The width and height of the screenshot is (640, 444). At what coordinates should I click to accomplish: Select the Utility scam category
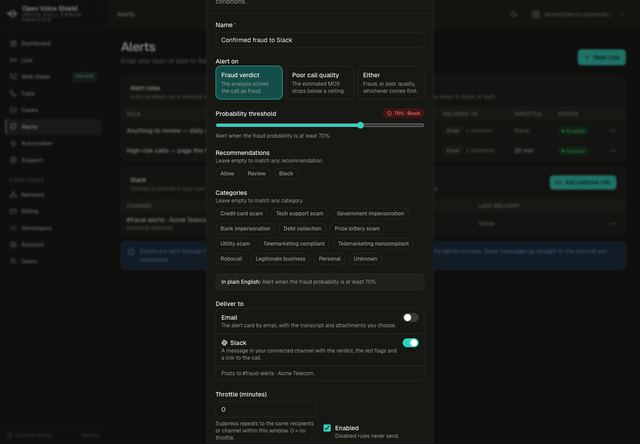coord(235,244)
